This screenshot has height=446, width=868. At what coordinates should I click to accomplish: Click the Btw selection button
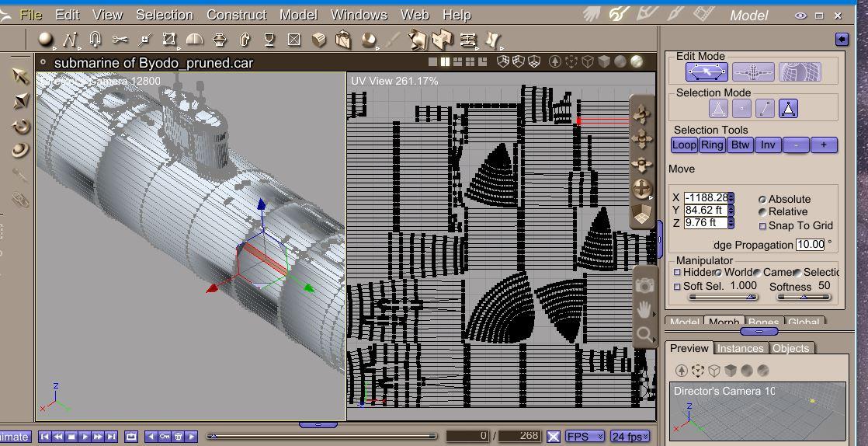(x=740, y=145)
